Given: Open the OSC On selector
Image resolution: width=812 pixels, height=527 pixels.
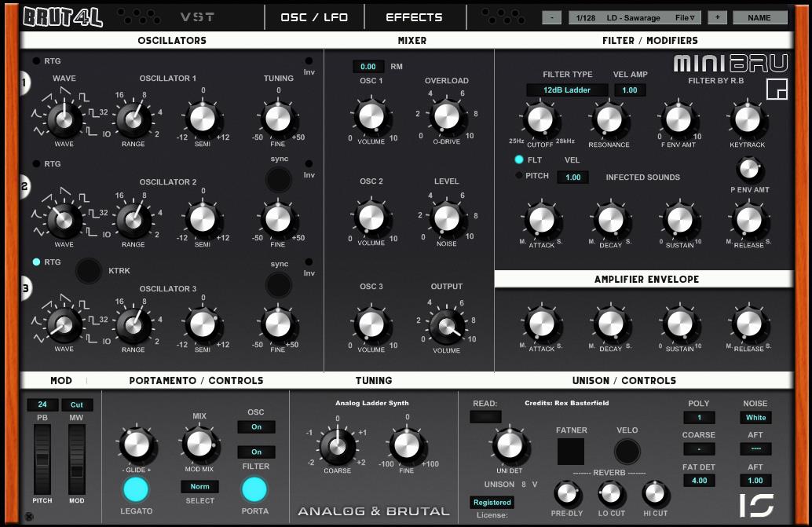Looking at the screenshot, I should 256,427.
